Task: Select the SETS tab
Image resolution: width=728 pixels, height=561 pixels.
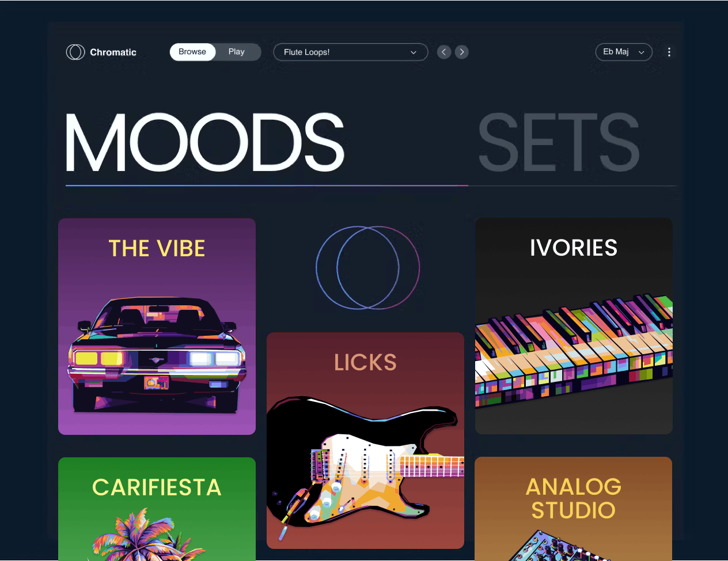Action: (559, 143)
